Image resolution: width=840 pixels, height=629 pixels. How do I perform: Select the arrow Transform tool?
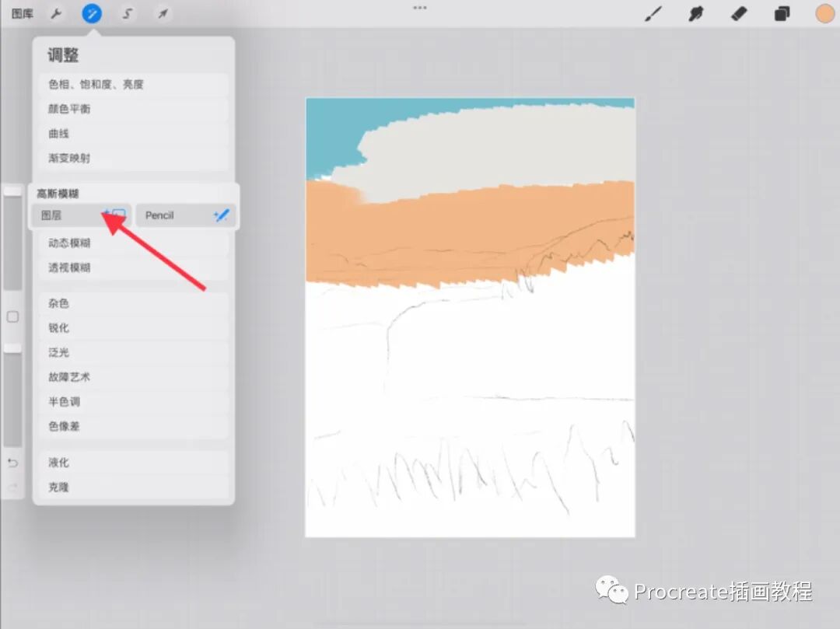[x=163, y=13]
